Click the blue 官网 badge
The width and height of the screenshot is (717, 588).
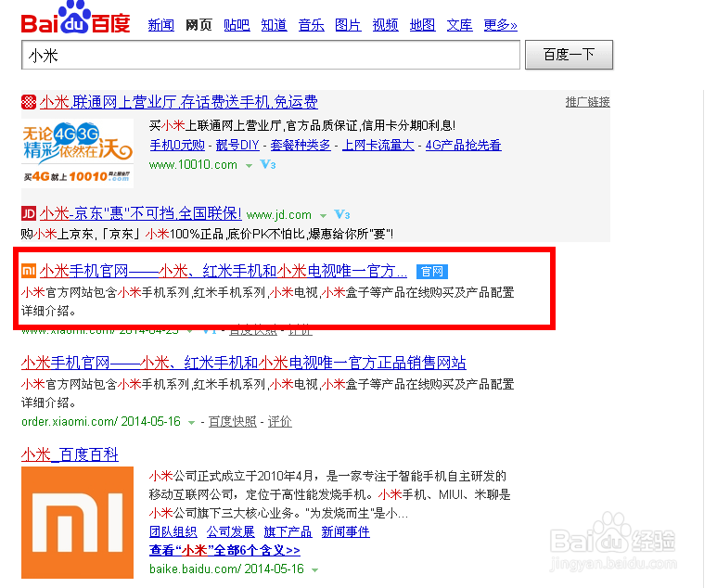pos(432,272)
